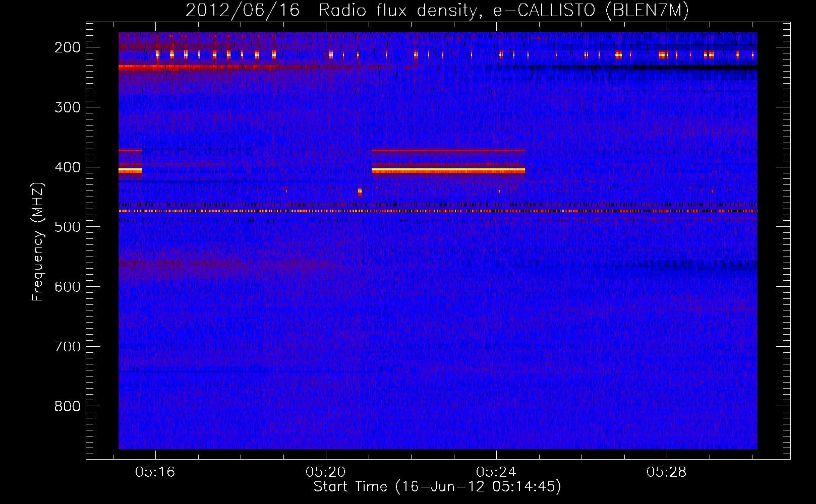Click the 05:16 time tick label

[155, 472]
